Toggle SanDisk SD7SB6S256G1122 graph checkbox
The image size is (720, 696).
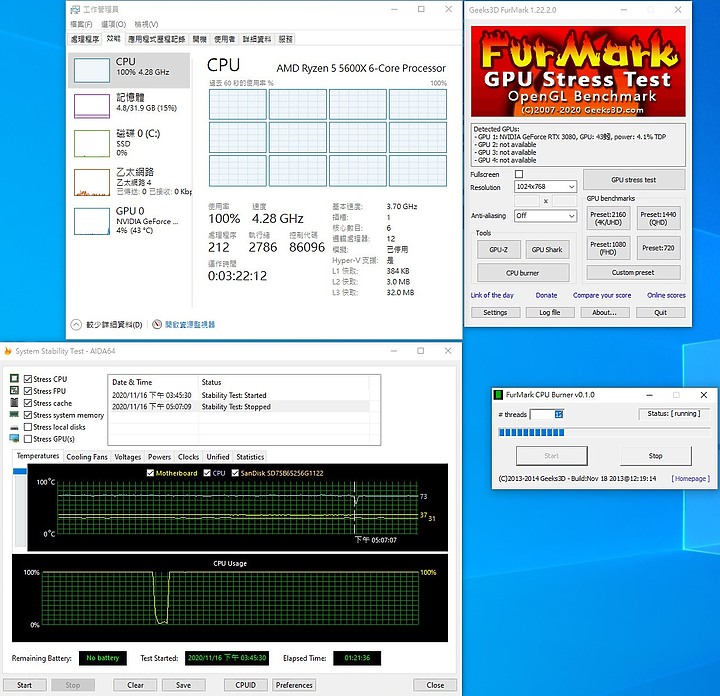pos(235,473)
